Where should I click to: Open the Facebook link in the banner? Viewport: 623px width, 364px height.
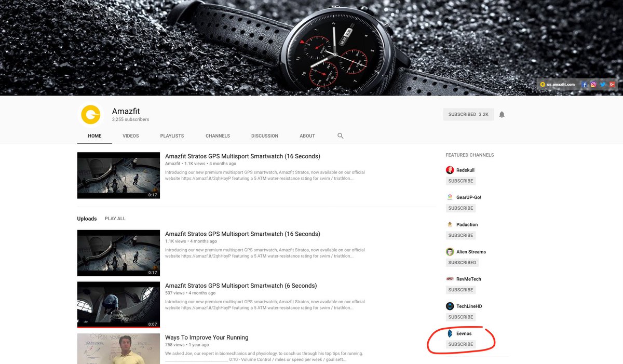coord(585,84)
